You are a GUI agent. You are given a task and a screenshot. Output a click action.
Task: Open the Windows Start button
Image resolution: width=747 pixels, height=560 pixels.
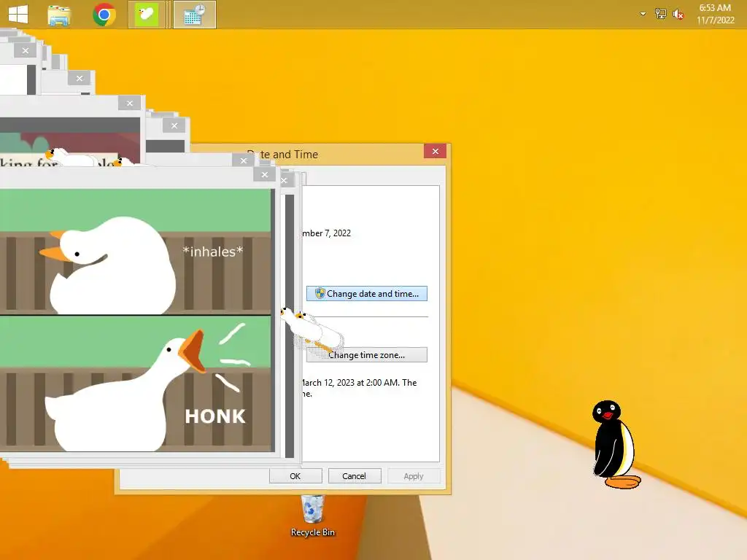(18, 15)
